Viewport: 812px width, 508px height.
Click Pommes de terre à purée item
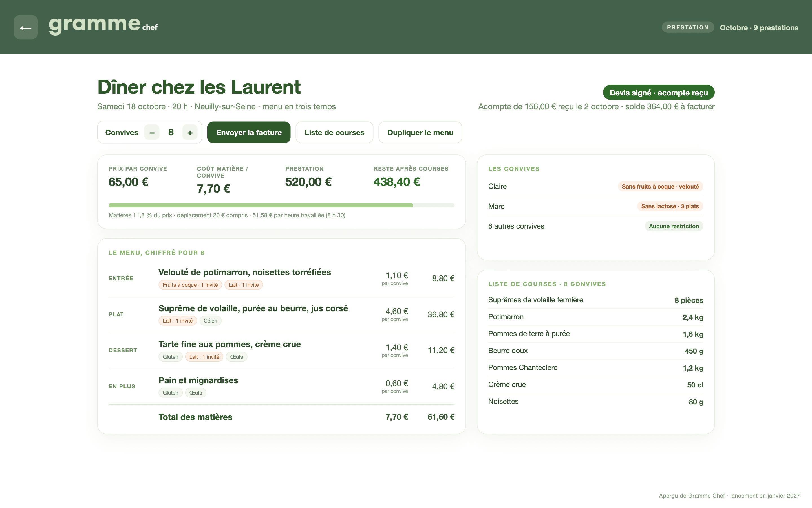click(595, 334)
